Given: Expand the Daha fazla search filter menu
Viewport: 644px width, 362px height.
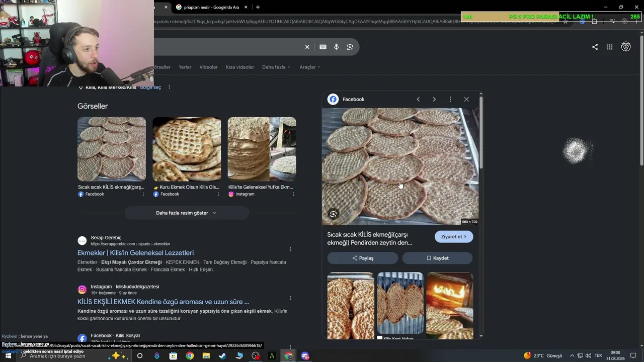Looking at the screenshot, I should tap(276, 67).
